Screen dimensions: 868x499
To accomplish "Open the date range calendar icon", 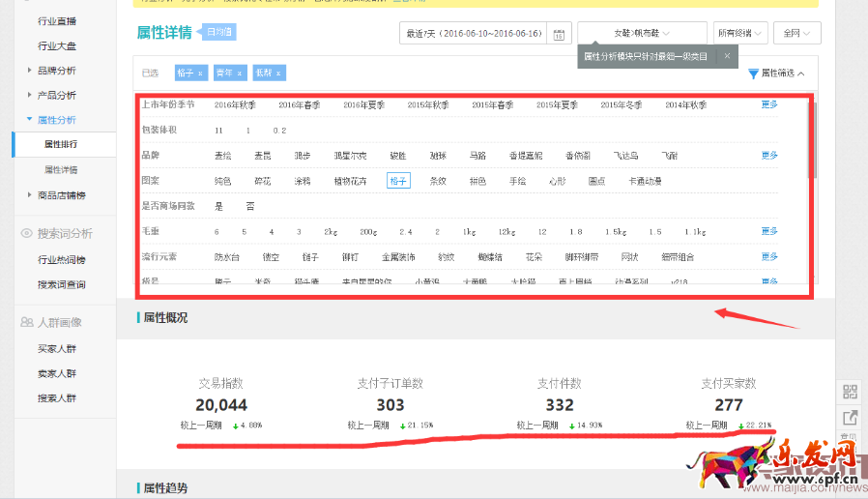I will (x=559, y=34).
